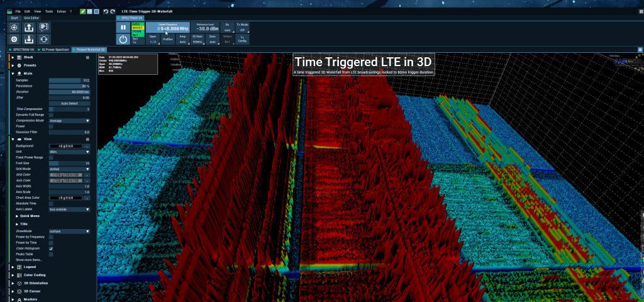644x302 pixels.
Task: Open the Tools menu
Action: click(x=48, y=11)
